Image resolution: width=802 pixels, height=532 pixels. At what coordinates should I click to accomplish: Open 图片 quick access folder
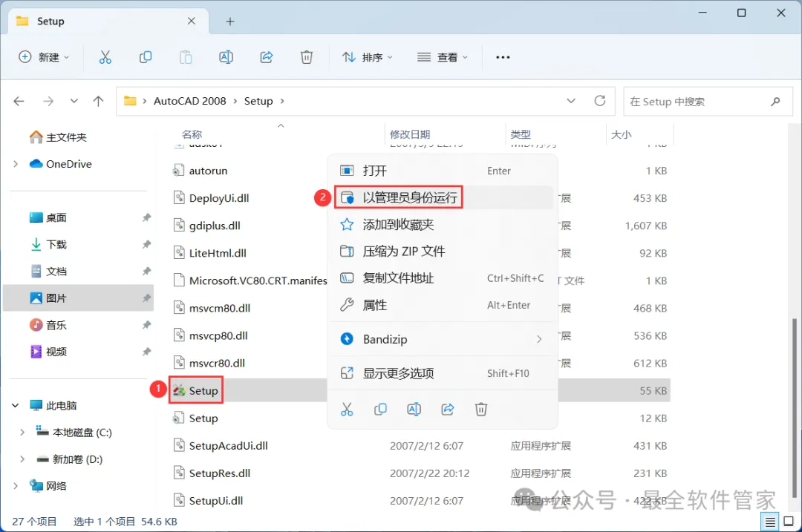click(78, 298)
